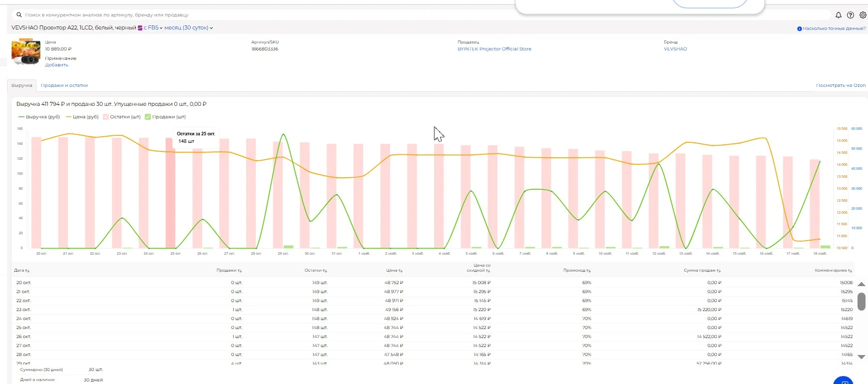The image size is (868, 384).
Task: Open the help question mark icon
Action: (x=851, y=15)
